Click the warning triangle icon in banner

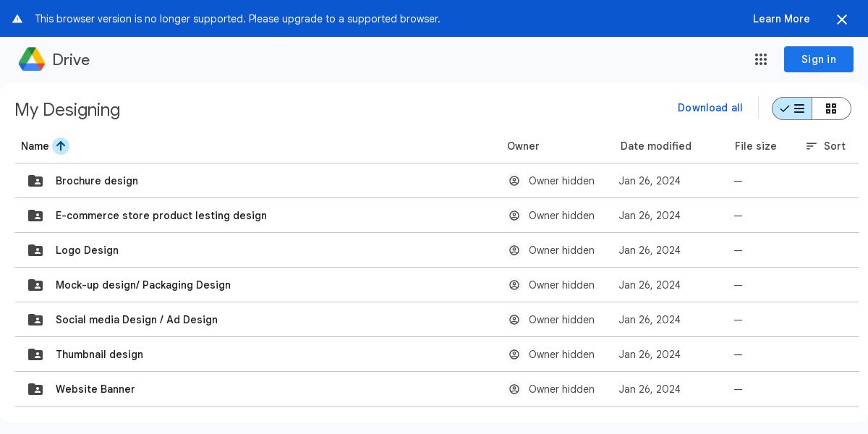[x=17, y=19]
